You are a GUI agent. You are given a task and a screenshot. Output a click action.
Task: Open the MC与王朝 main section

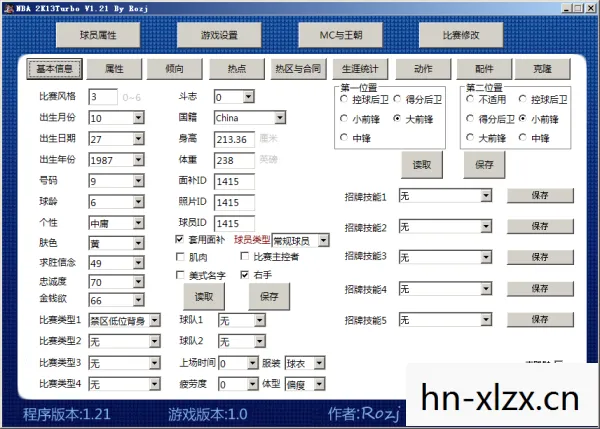pyautogui.click(x=341, y=35)
